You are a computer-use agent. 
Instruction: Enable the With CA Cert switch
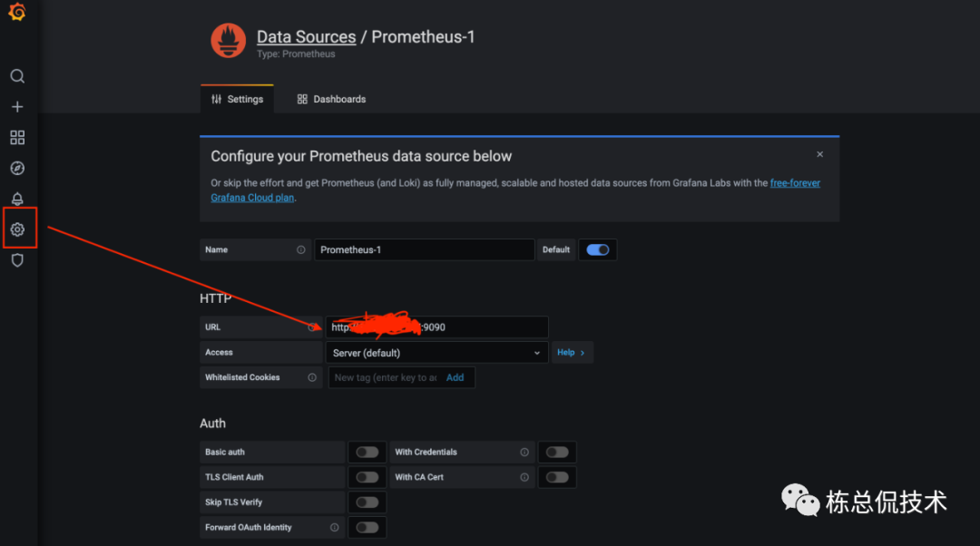coord(557,477)
